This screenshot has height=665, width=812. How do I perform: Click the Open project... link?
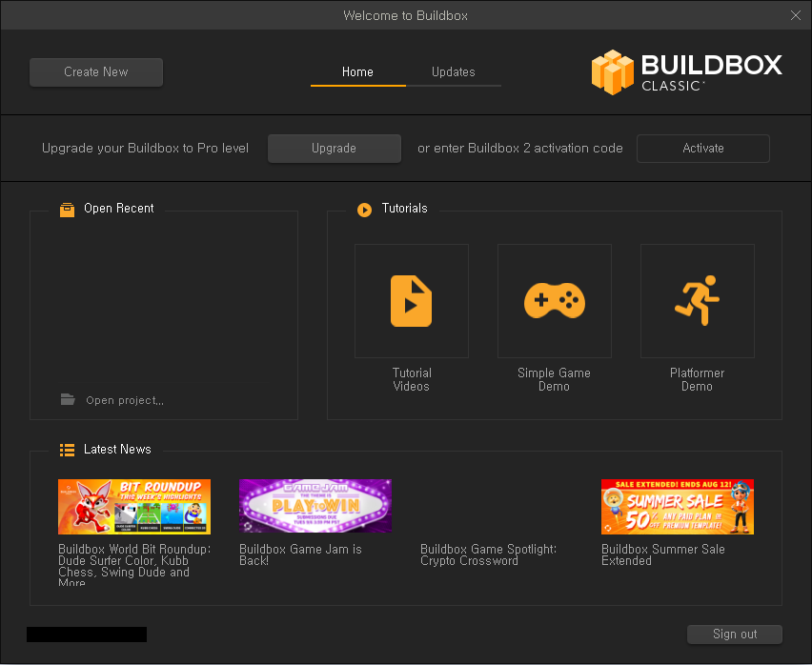(x=125, y=400)
